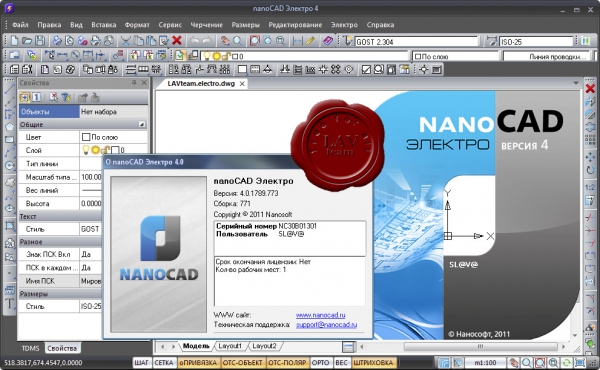Viewport: 600px width, 370px height.
Task: Select the 1:2 scale tool in right toolbar
Action: [590, 187]
